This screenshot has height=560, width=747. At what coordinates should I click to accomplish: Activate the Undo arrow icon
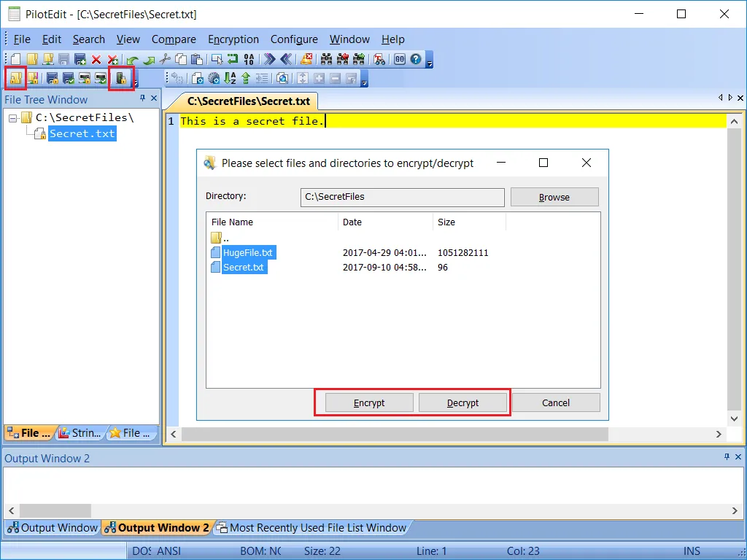pyautogui.click(x=133, y=60)
